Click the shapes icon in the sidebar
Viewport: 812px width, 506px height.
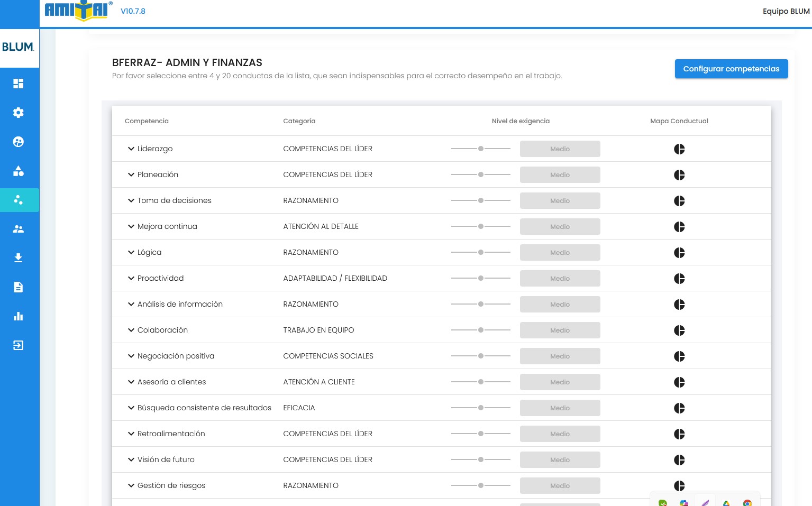tap(19, 171)
